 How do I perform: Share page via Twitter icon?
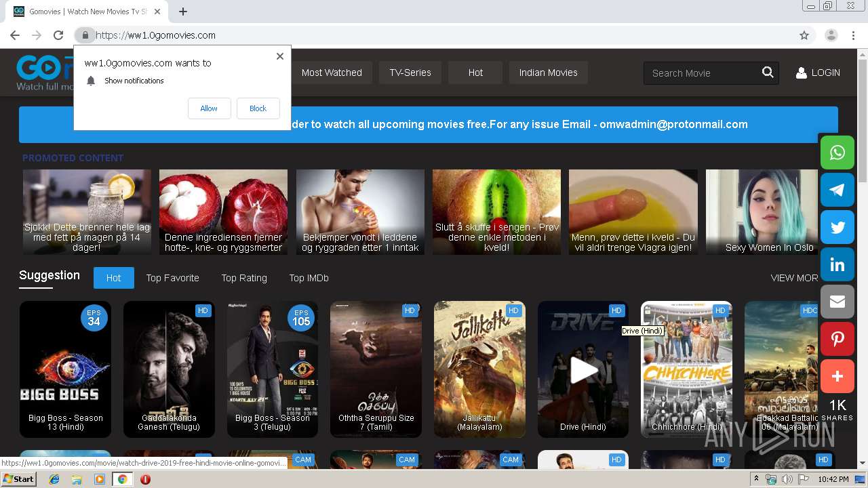tap(837, 227)
